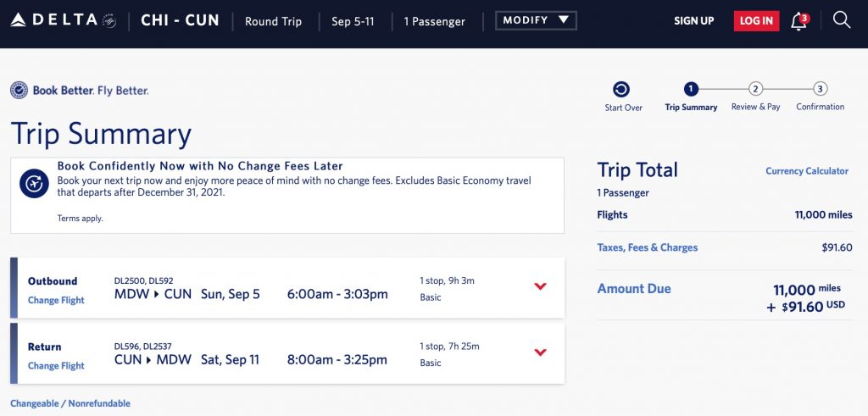This screenshot has height=416, width=868.
Task: Click Round Trip in the header bar
Action: pos(273,21)
